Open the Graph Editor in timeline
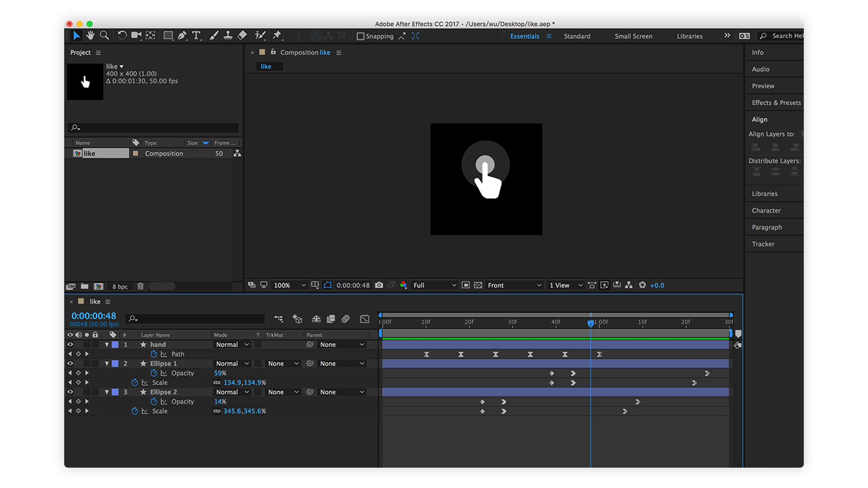This screenshot has width=868, height=488. [364, 319]
